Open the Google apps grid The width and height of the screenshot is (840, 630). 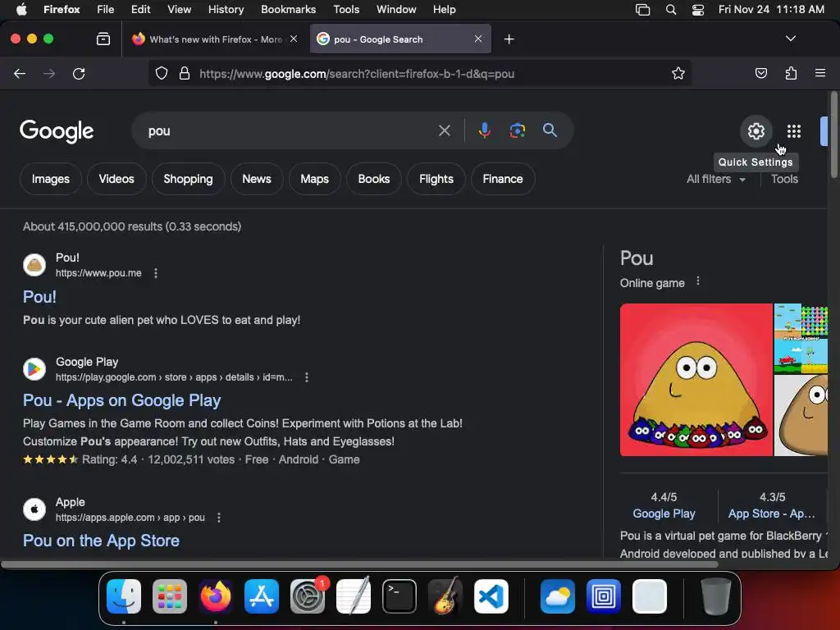(x=794, y=130)
